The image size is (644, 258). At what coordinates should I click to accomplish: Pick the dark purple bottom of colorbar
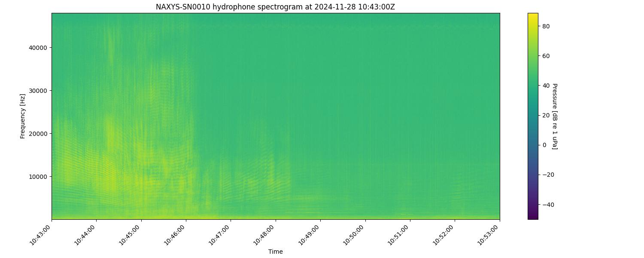(x=532, y=217)
